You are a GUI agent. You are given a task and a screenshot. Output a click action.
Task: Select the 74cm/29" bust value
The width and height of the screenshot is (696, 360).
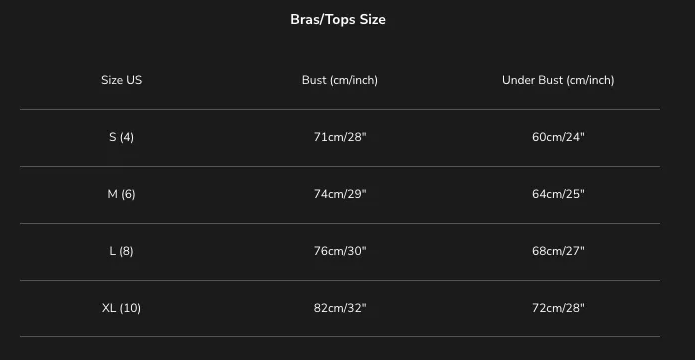340,194
